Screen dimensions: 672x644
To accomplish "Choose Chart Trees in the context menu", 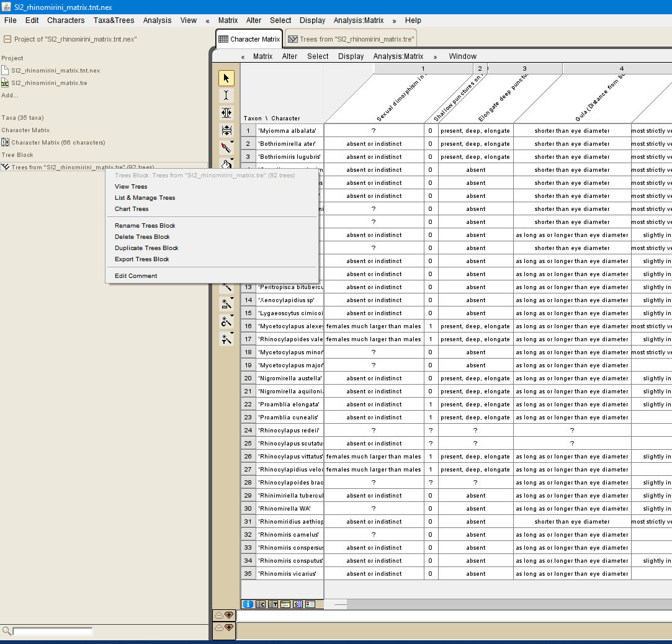I will click(x=132, y=208).
